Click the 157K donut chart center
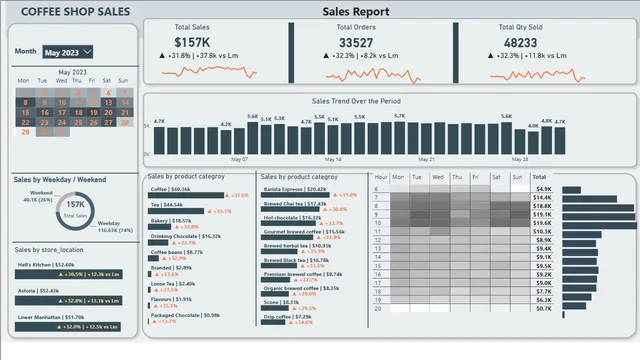 click(x=76, y=204)
